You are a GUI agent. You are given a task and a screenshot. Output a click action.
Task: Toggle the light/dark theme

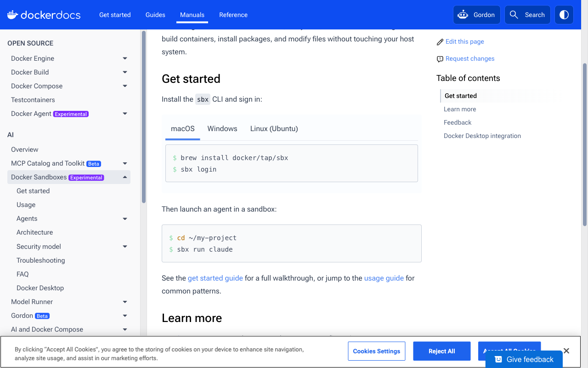click(564, 15)
